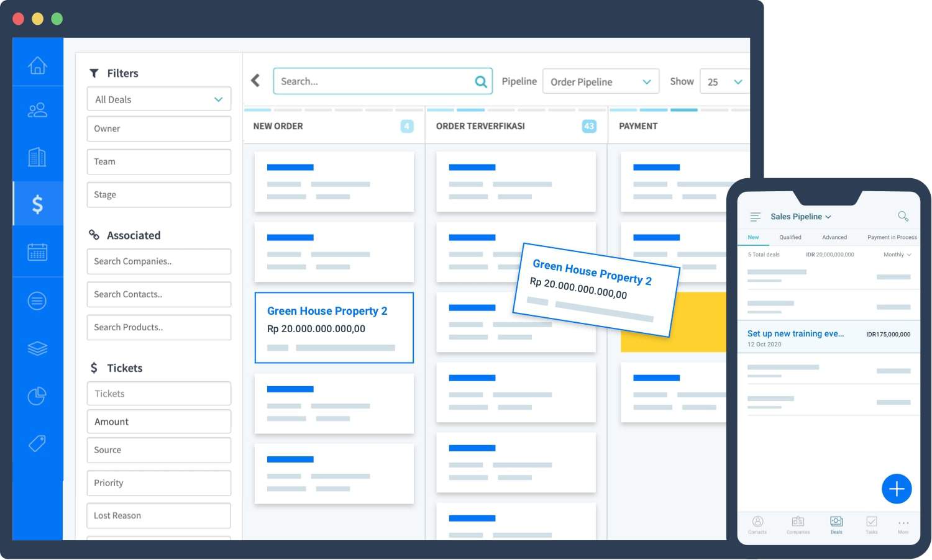Viewport: 932px width, 560px height.
Task: Switch to Qualified tab on phone
Action: coord(790,237)
